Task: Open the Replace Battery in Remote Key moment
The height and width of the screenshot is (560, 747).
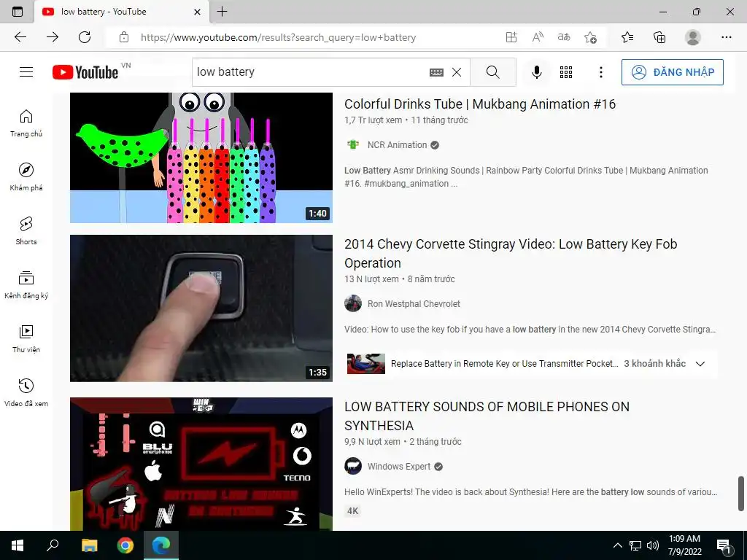Action: point(482,364)
